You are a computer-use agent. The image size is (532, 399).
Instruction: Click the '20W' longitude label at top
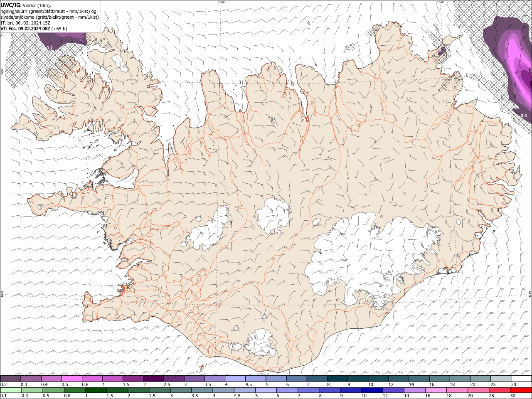pos(221,2)
